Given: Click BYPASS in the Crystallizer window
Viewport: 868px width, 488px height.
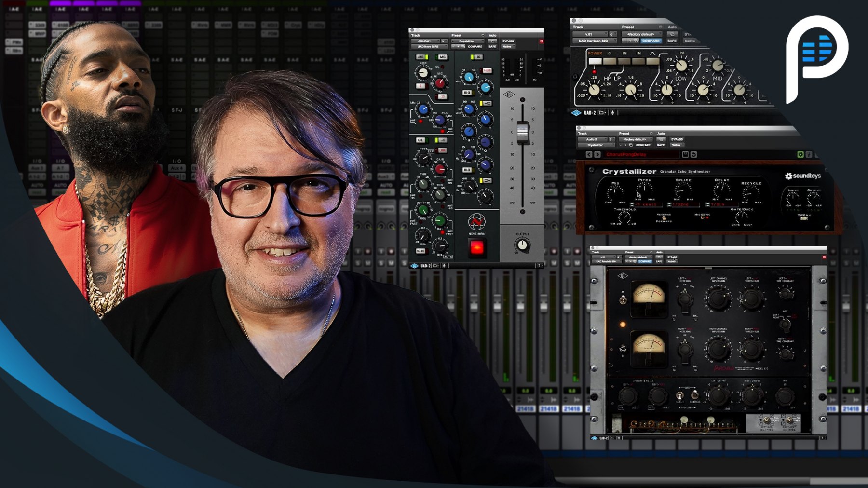Looking at the screenshot, I should 677,139.
